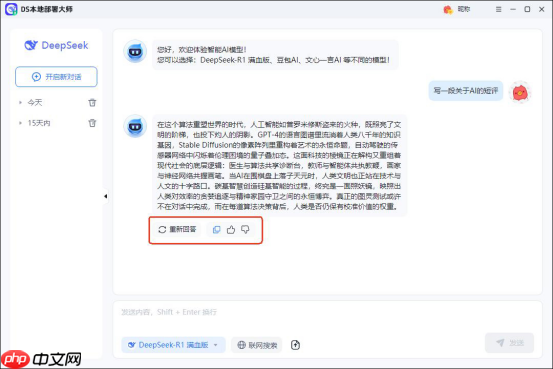Click 重新回答 to regenerate the answer
Screen dimensions: 553x369
pyautogui.click(x=177, y=230)
